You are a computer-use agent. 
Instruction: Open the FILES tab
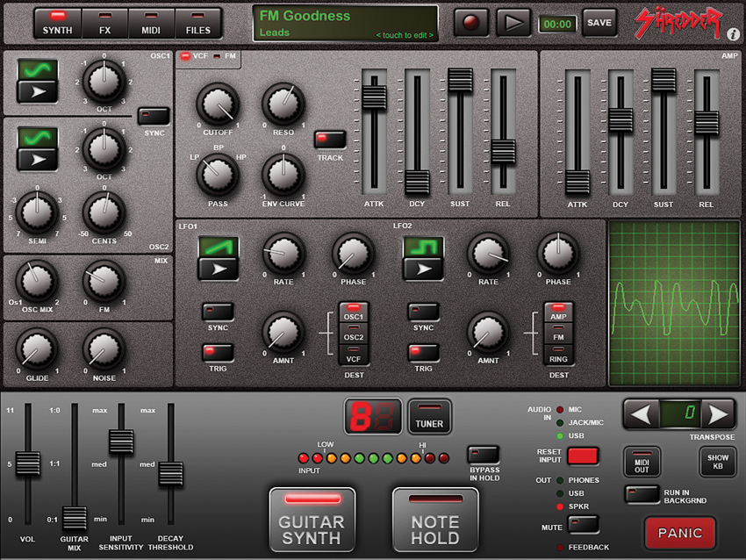click(x=198, y=24)
